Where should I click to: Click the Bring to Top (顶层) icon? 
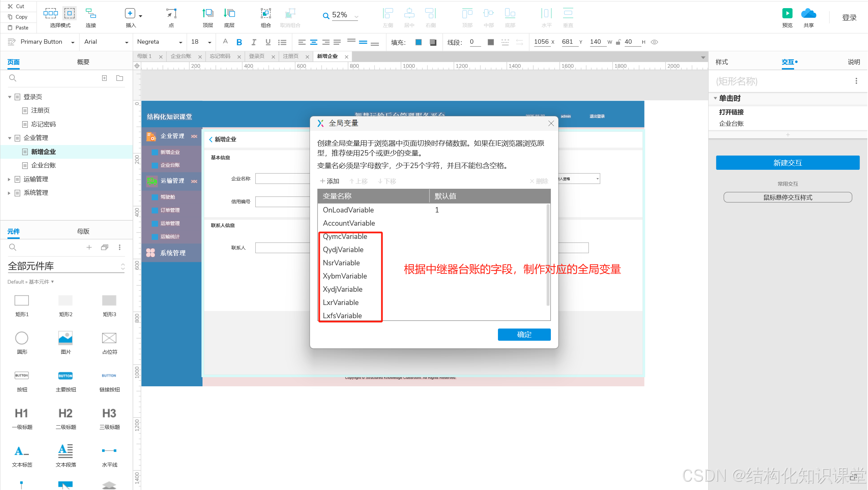click(x=208, y=14)
